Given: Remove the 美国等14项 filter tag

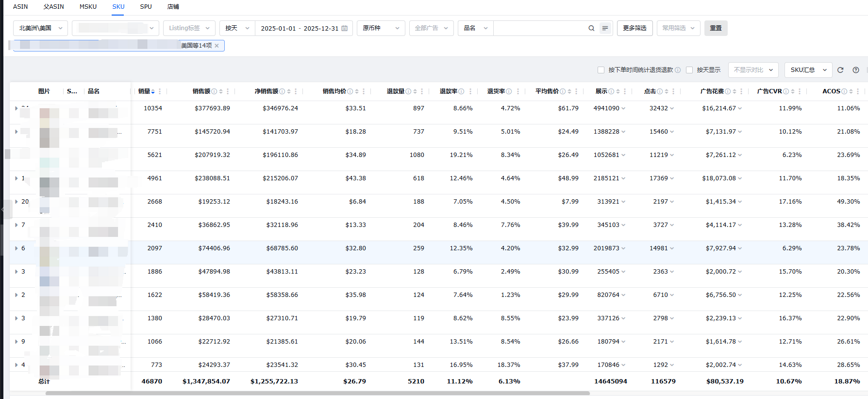Looking at the screenshot, I should point(217,46).
